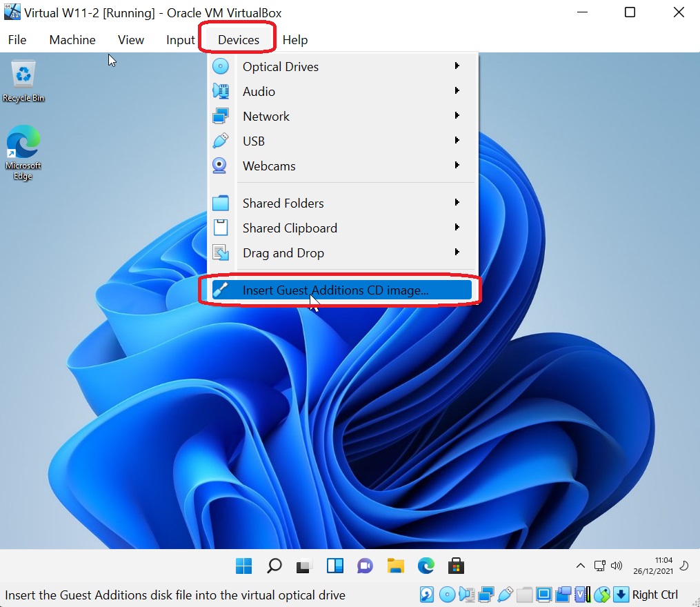Open Microsoft Store from taskbar
Viewport: 700px width, 607px height.
pyautogui.click(x=456, y=566)
